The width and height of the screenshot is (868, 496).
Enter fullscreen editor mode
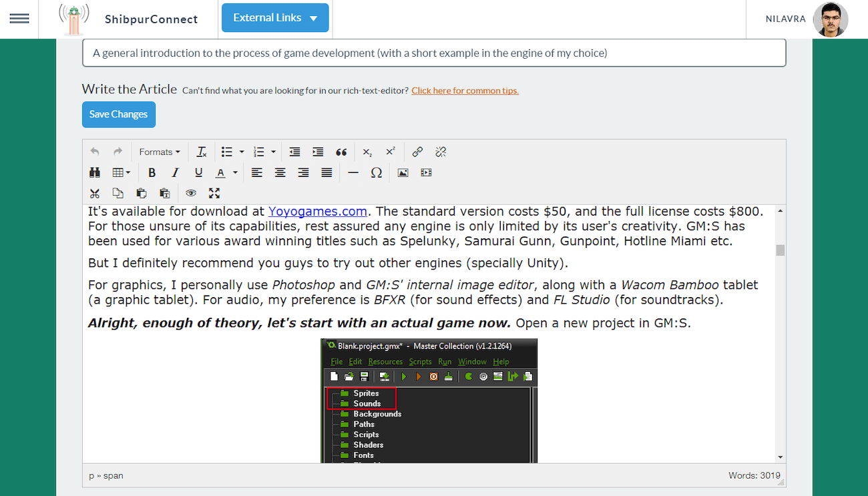click(214, 194)
